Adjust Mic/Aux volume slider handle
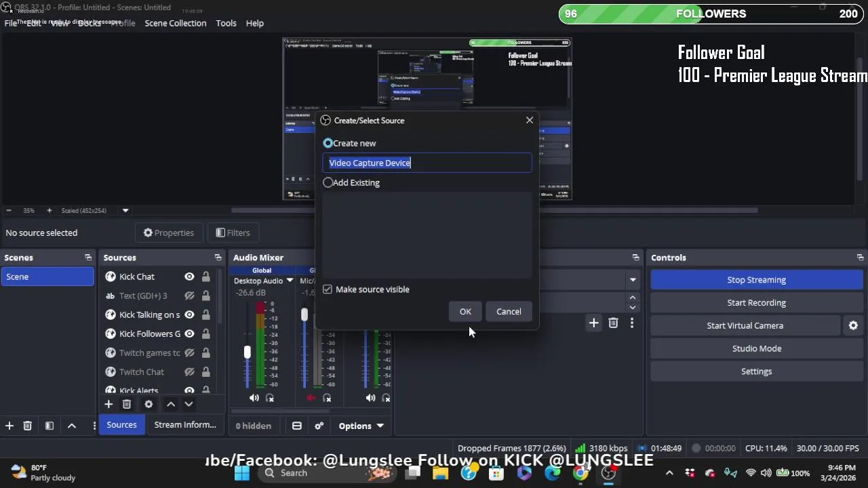This screenshot has width=868, height=488. pyautogui.click(x=304, y=315)
